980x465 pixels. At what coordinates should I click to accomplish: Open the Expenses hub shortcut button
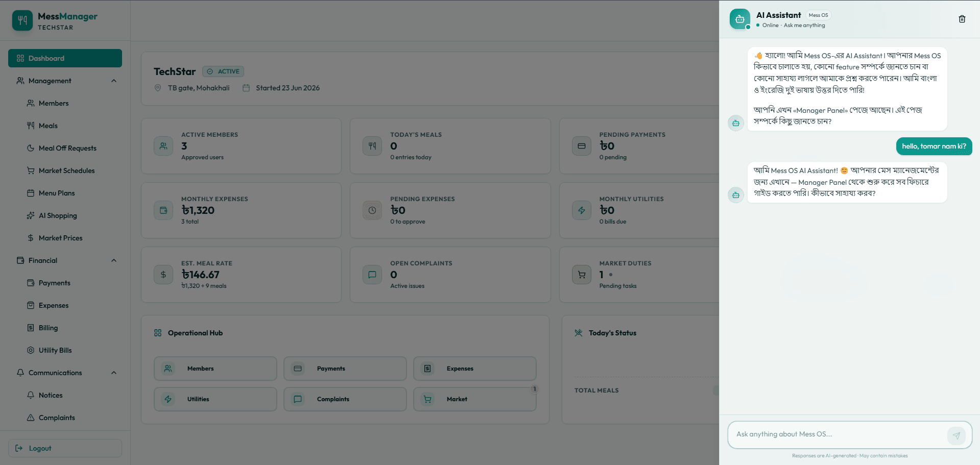(475, 369)
